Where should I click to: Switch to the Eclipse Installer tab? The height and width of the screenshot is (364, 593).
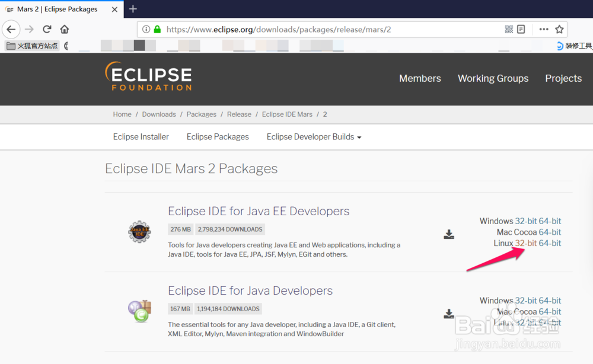[141, 136]
